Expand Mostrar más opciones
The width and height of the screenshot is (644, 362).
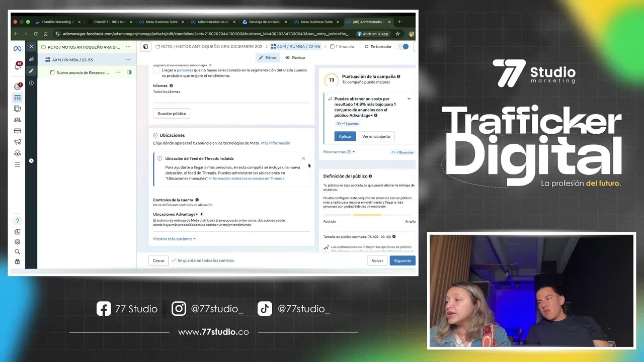point(174,239)
